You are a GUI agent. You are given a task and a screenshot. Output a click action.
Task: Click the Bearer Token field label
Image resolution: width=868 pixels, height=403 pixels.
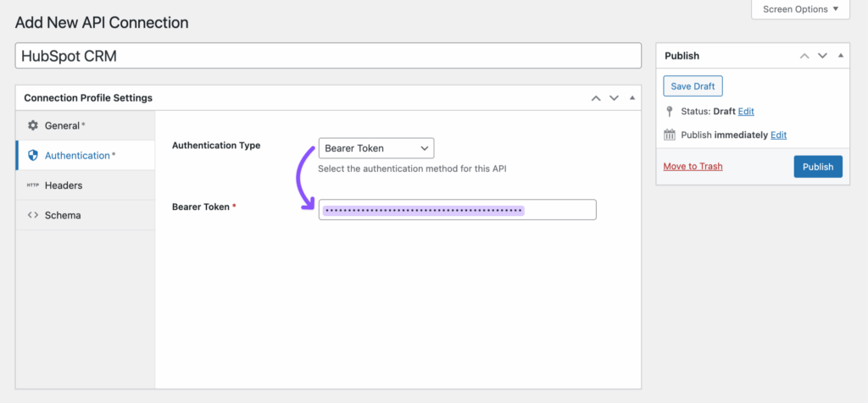click(200, 207)
